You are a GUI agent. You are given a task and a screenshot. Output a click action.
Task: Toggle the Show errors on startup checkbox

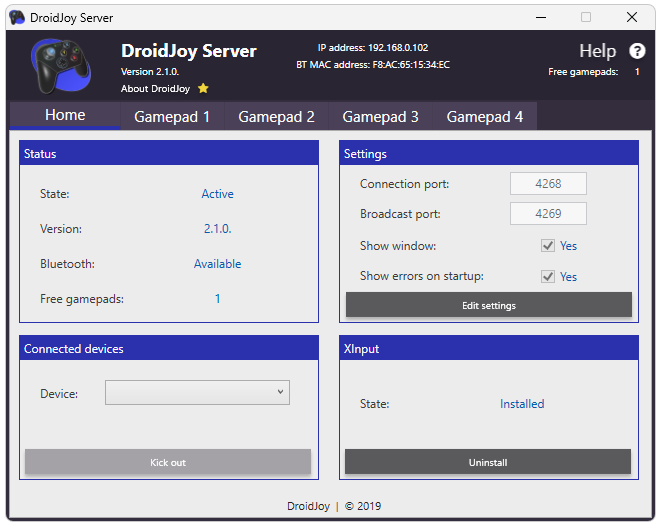(548, 276)
